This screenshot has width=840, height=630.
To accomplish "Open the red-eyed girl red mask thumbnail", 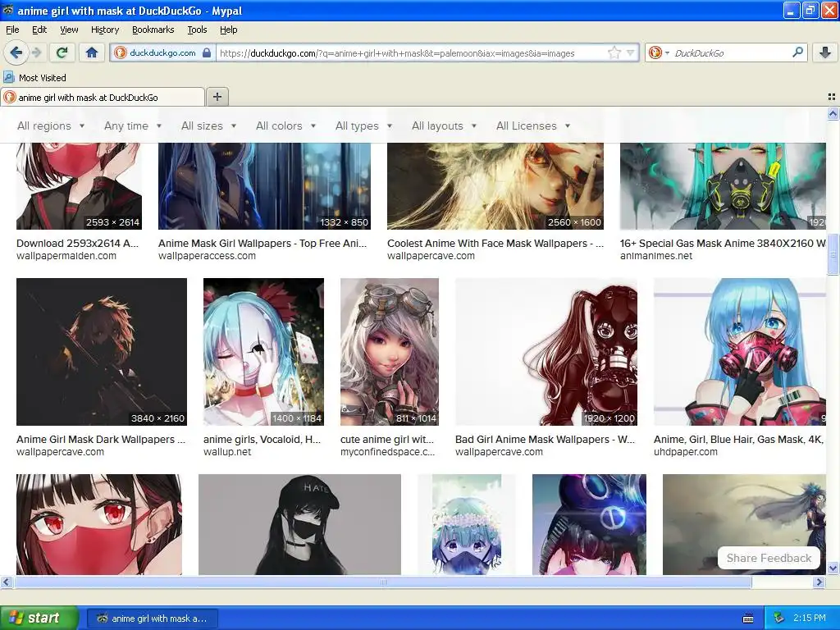I will coord(99,524).
